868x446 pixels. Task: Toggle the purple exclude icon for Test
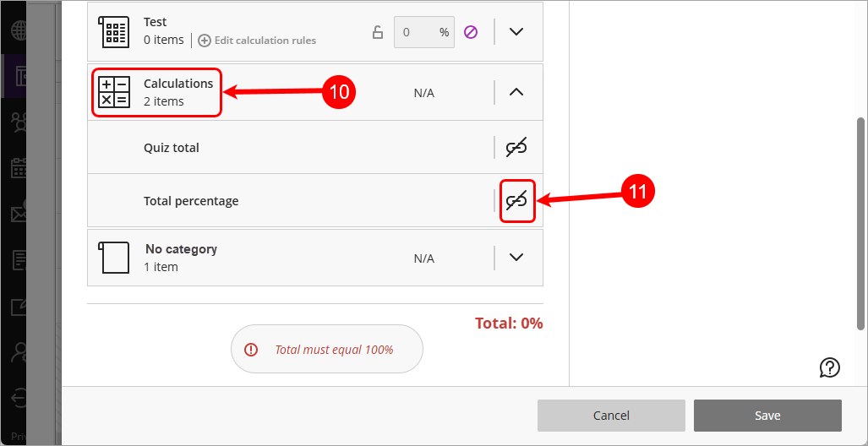point(471,32)
